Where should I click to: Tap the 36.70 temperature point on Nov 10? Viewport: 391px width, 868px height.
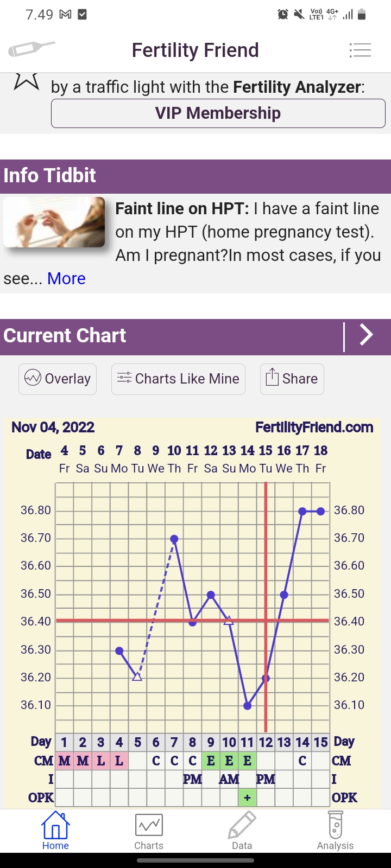click(x=174, y=539)
